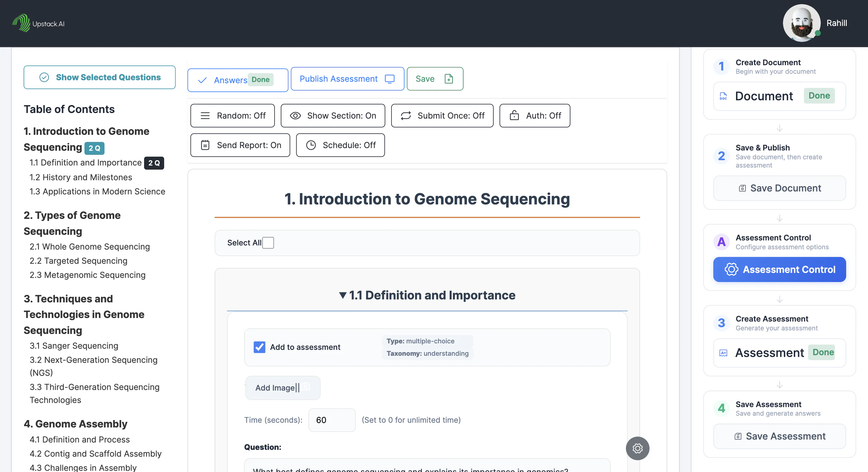868x472 pixels.
Task: Toggle Schedule: Off clock option
Action: pyautogui.click(x=340, y=145)
